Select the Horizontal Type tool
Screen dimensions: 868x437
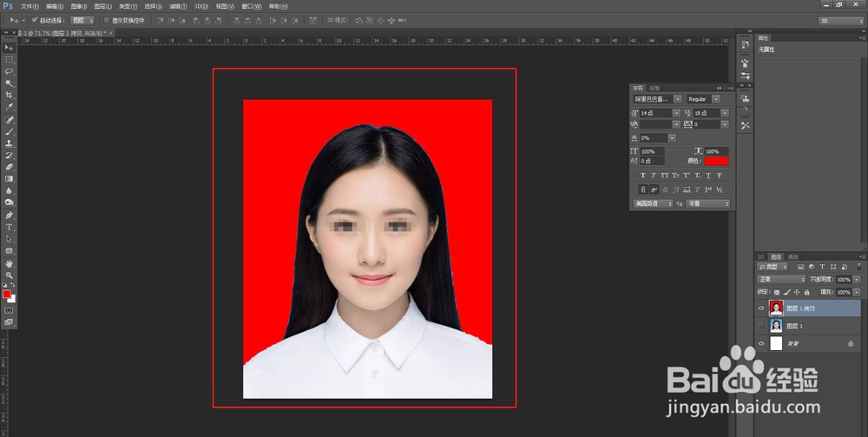click(9, 227)
